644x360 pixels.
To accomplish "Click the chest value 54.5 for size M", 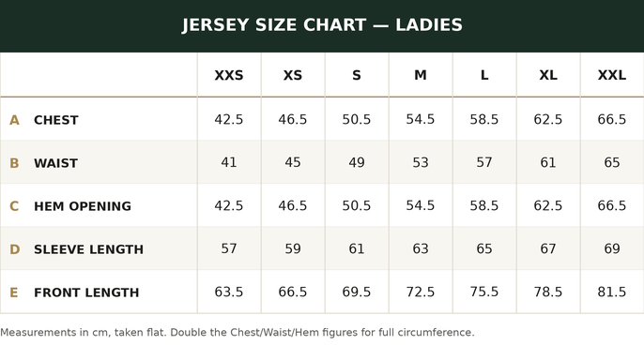I will [x=421, y=119].
